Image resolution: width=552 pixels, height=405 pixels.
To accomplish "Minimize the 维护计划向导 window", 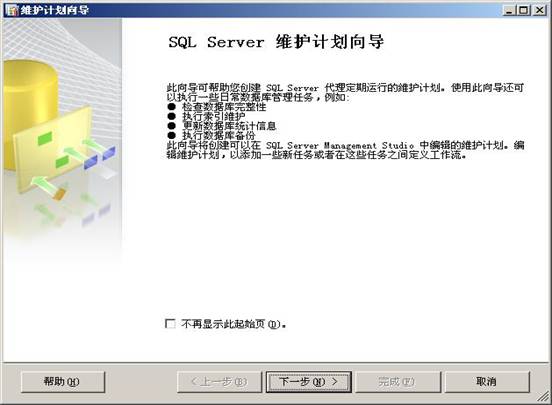I will point(509,10).
